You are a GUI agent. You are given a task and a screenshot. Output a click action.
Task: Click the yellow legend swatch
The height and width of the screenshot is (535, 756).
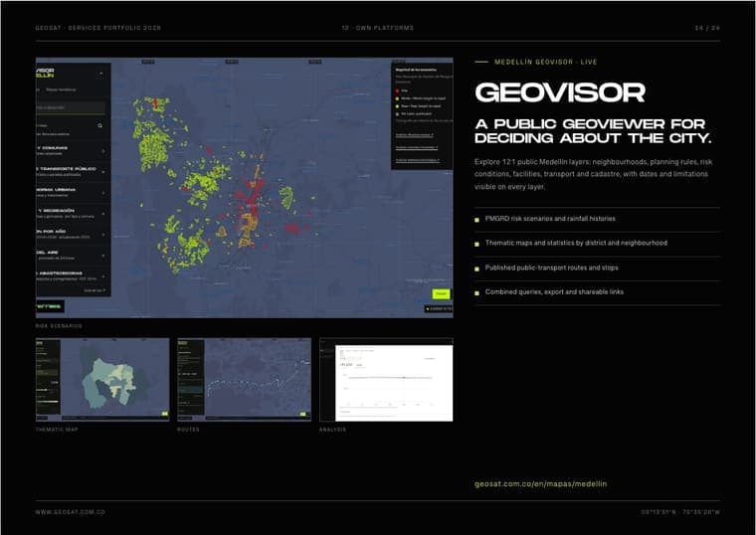397,98
